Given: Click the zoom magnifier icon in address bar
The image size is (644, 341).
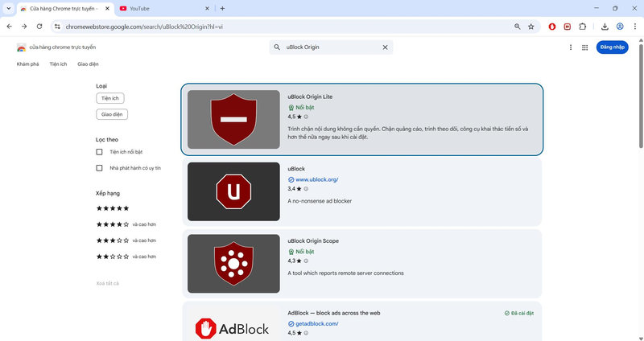Looking at the screenshot, I should [518, 27].
